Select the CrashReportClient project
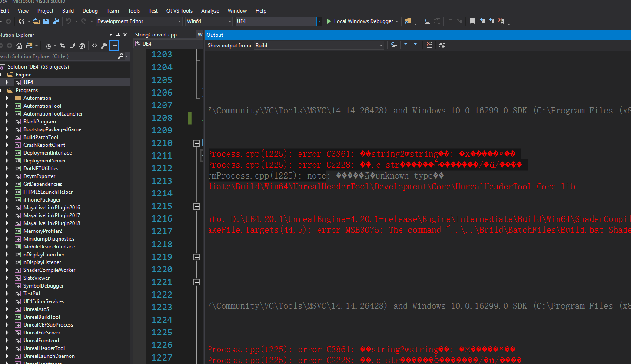 coord(44,145)
